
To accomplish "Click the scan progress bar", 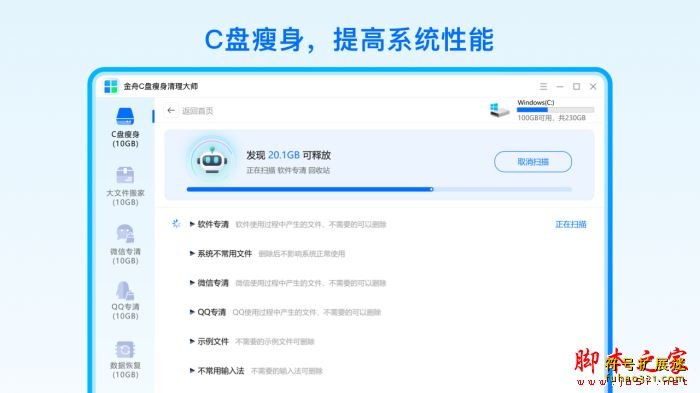I will 379,189.
